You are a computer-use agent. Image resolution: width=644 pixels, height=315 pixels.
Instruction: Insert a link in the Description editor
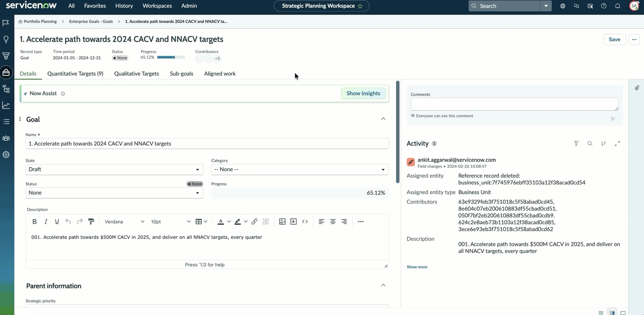pos(254,222)
